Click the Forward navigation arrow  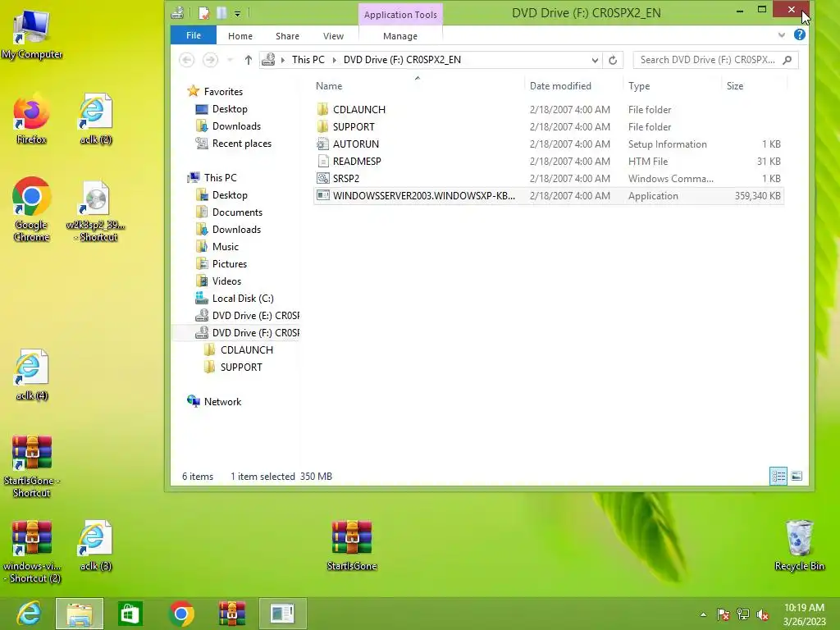coord(210,59)
